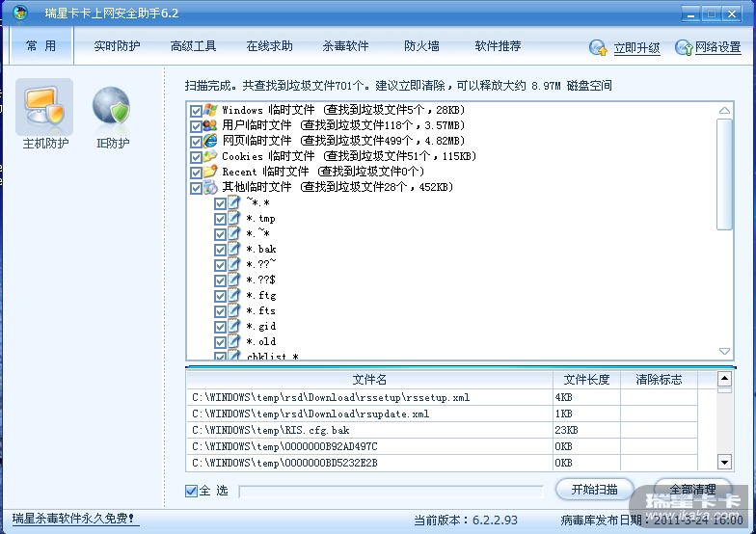Switch to the 实时防护 tab

coord(118,46)
